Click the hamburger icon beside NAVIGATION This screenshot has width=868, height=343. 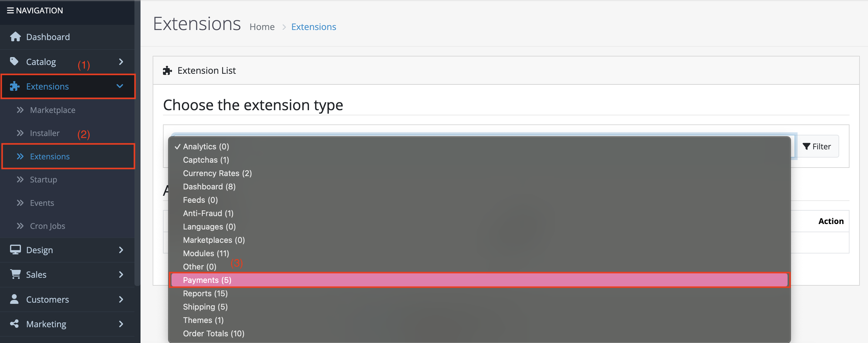(10, 10)
